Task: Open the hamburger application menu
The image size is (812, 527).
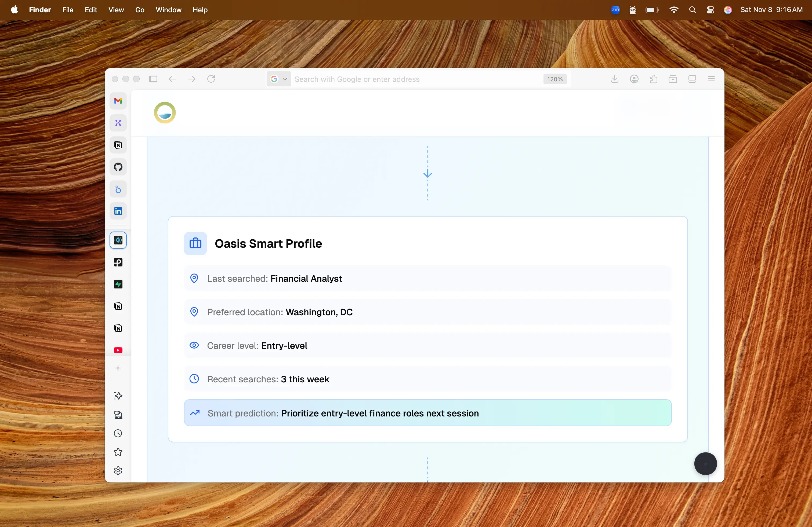Action: tap(711, 79)
